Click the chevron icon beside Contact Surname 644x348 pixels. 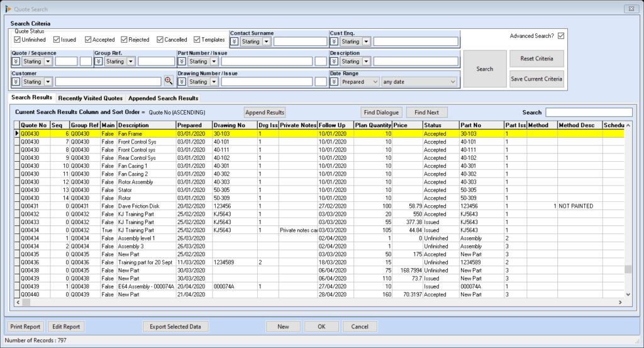[235, 42]
